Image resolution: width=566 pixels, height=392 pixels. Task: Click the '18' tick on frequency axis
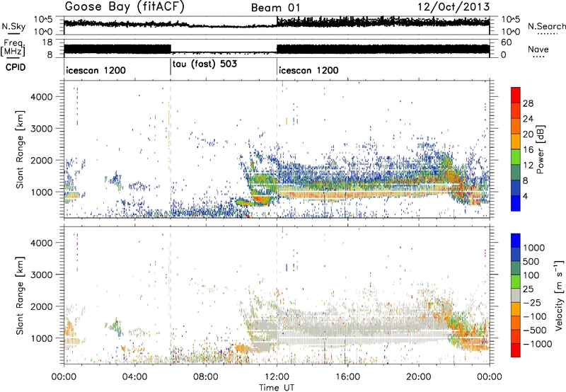click(47, 42)
